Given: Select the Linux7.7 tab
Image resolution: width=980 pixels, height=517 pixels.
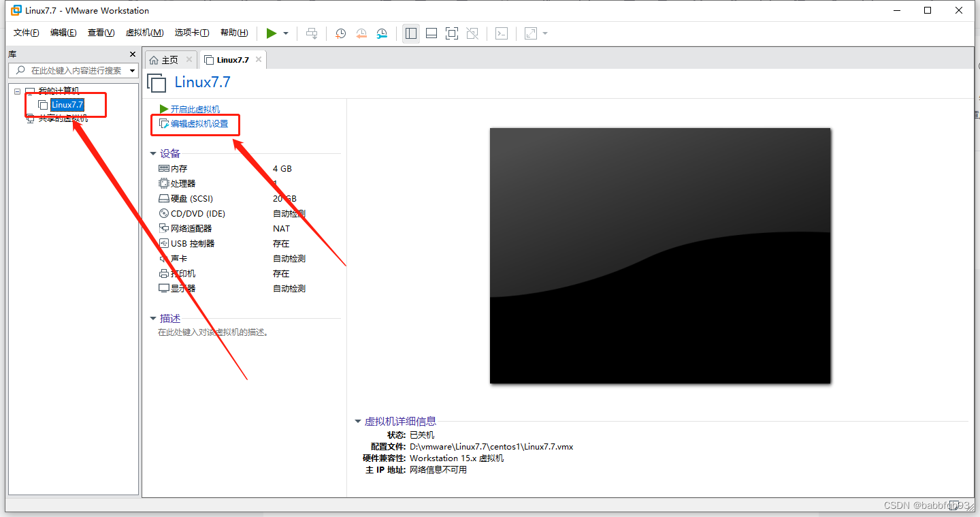Looking at the screenshot, I should (x=233, y=60).
